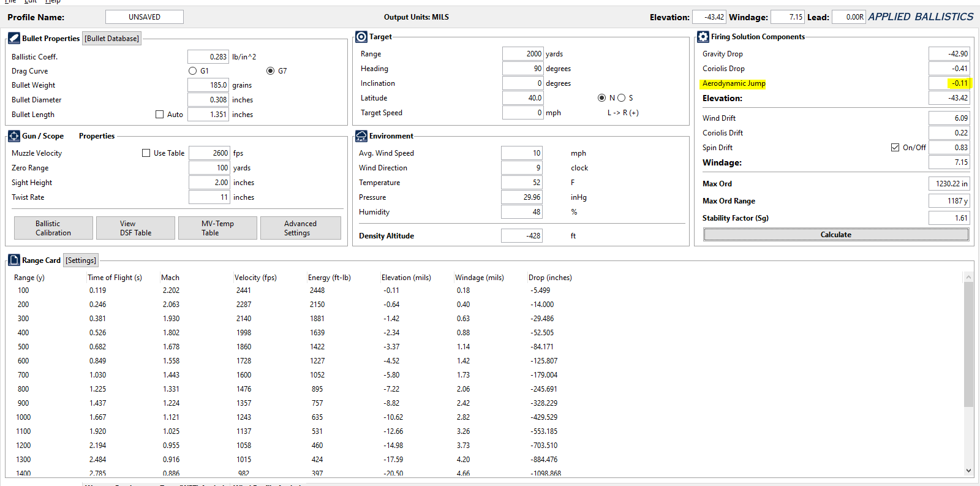Click the Target Speed field
980x486 pixels.
click(523, 113)
